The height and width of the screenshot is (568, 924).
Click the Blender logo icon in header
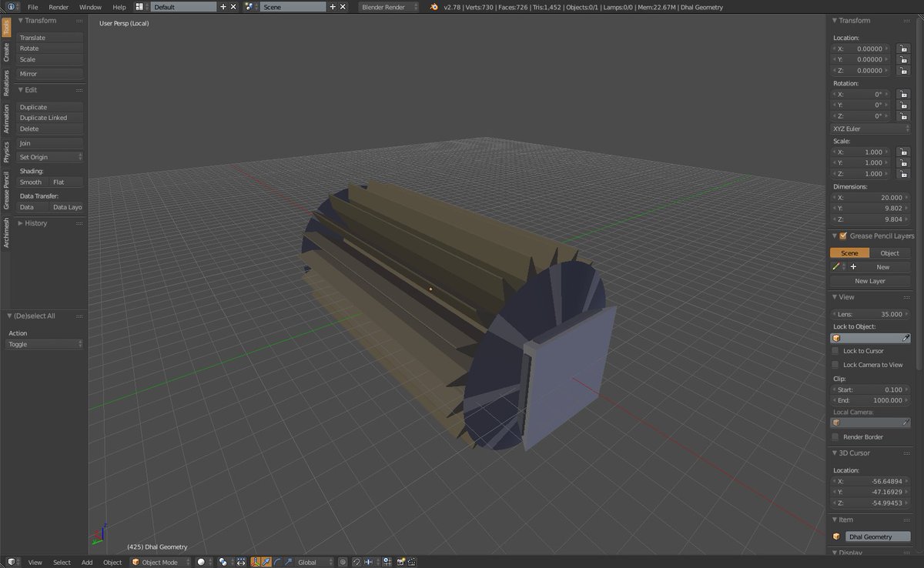(x=434, y=6)
